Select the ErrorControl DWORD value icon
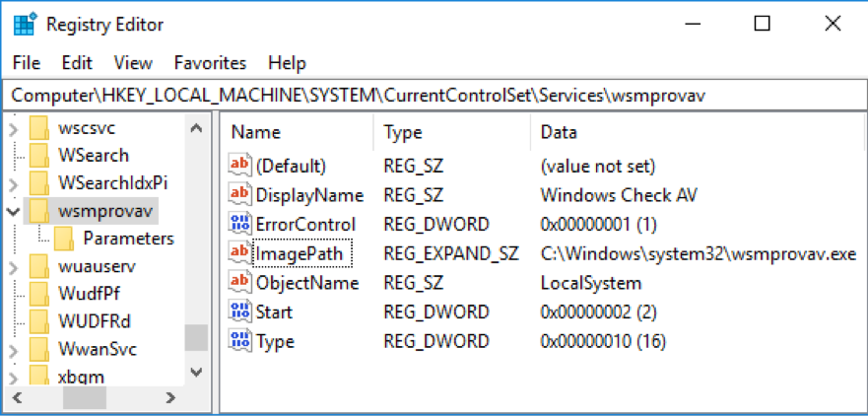Image resolution: width=868 pixels, height=416 pixels. click(x=239, y=224)
